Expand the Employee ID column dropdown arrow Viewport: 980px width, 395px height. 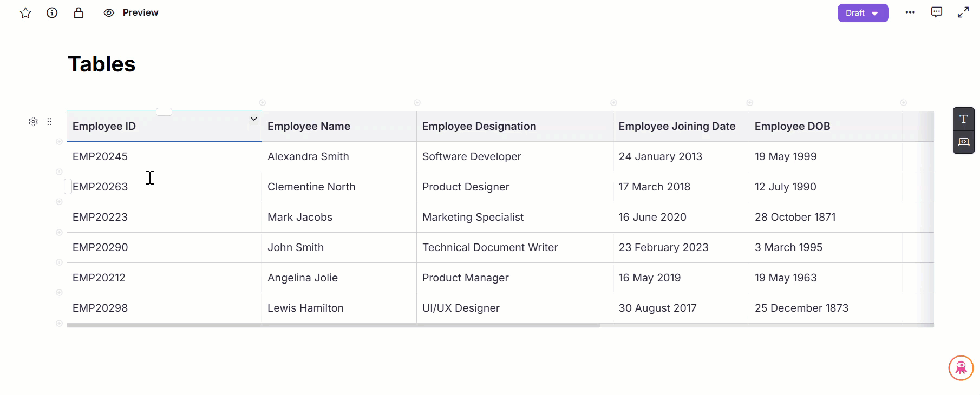(253, 119)
